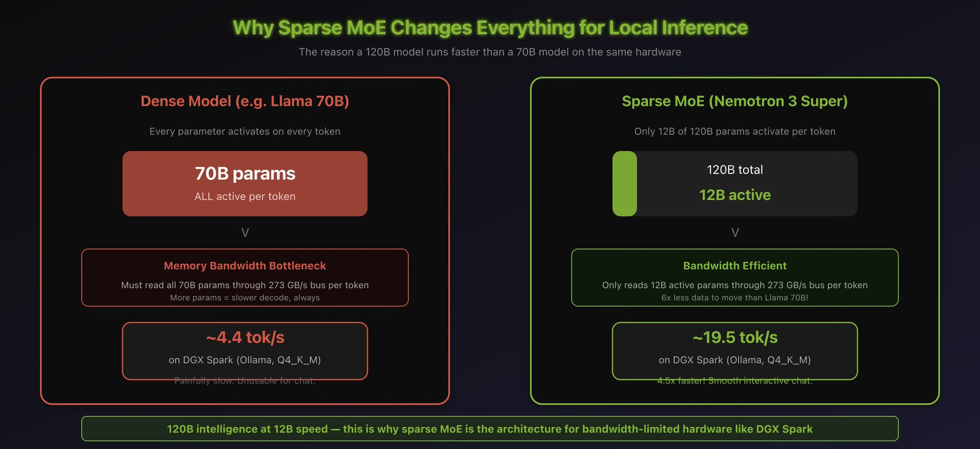Select the Sparse MoE Nemotron 3 Super heading

[735, 101]
